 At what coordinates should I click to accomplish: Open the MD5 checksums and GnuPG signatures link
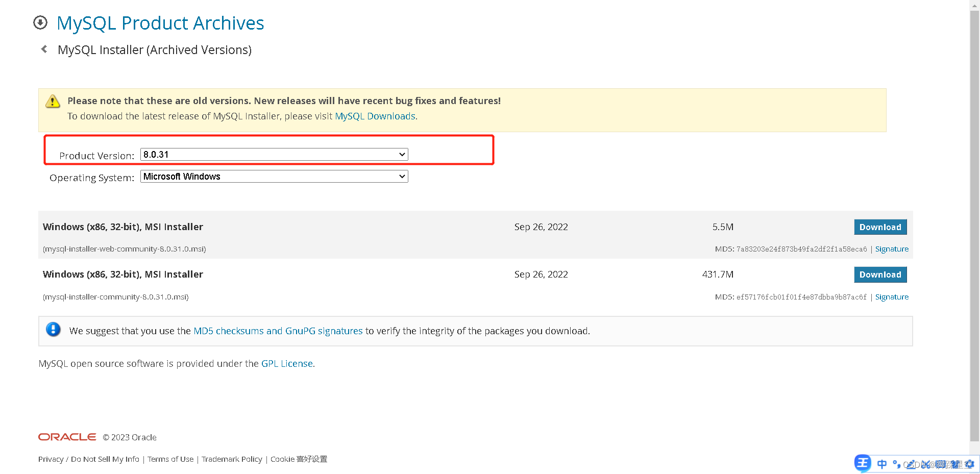[x=278, y=331]
